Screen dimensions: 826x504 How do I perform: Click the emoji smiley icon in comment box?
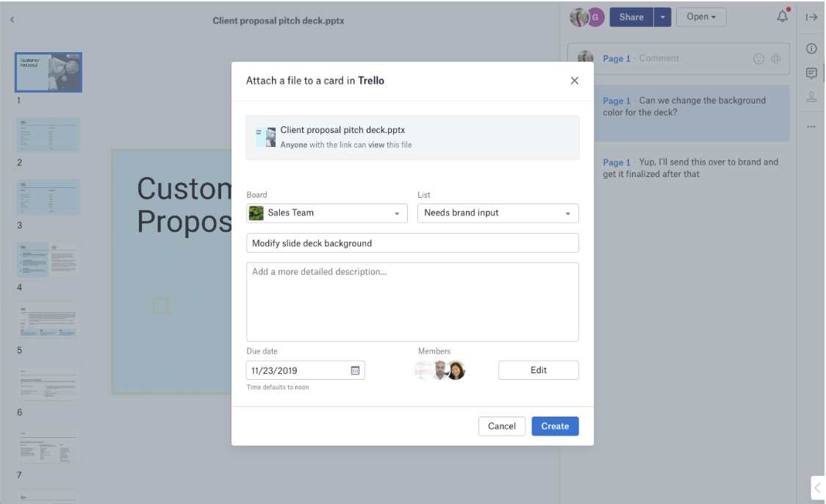[x=758, y=59]
